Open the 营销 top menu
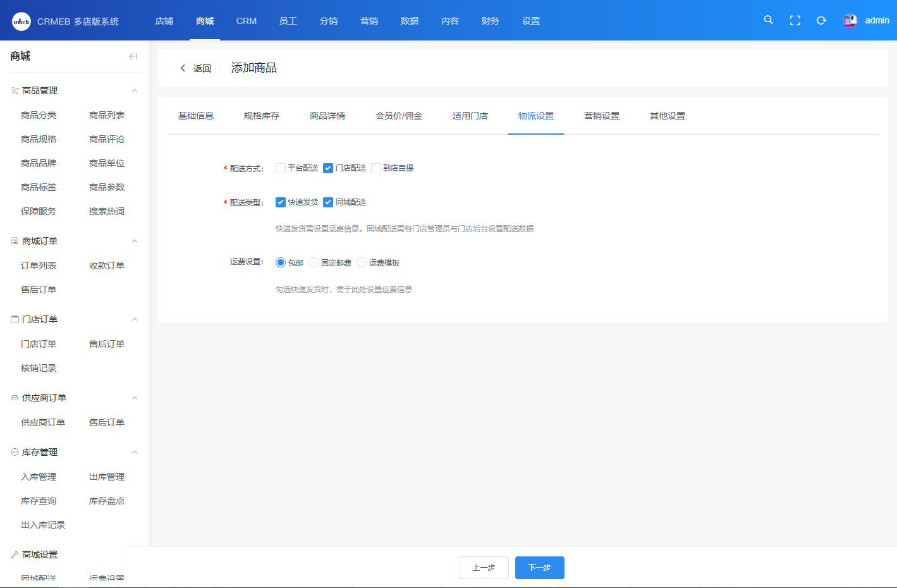The image size is (897, 588). click(369, 21)
